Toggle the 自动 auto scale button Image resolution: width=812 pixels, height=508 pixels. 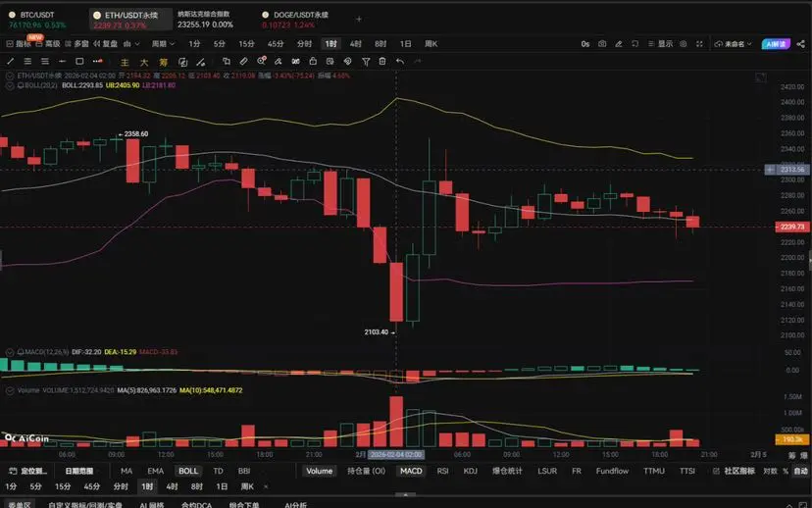tap(800, 471)
